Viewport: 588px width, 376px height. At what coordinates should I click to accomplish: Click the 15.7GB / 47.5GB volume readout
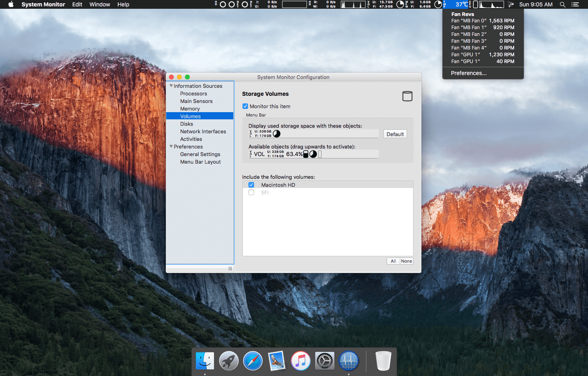[x=383, y=4]
